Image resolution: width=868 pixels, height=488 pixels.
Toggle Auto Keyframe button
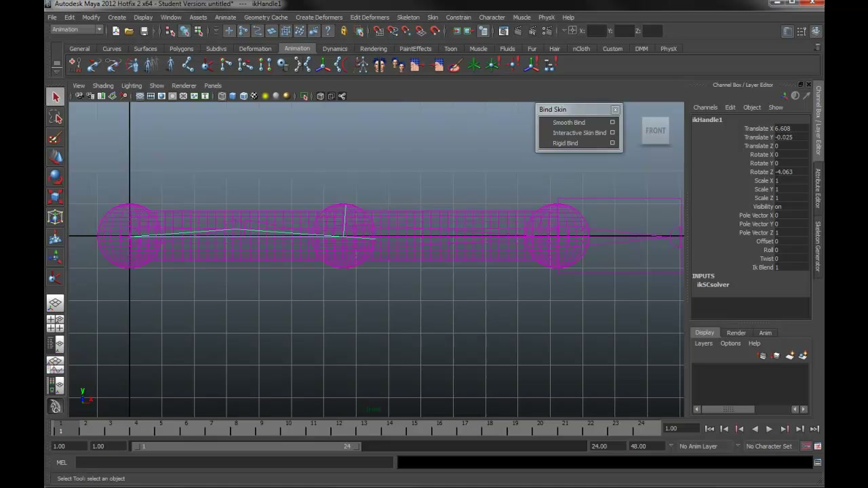(x=806, y=446)
